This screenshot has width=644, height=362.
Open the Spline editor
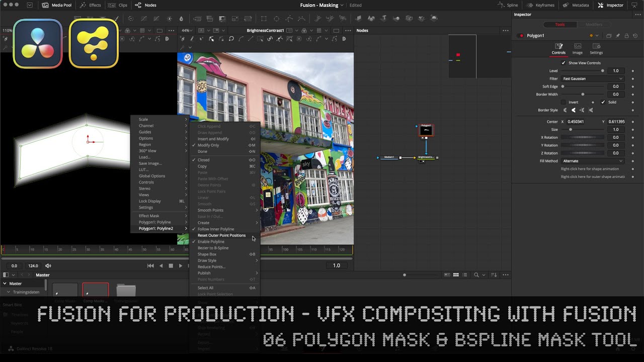(508, 5)
